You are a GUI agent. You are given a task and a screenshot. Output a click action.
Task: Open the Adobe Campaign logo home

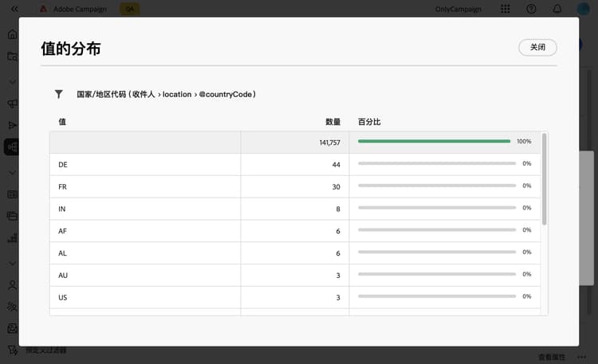[44, 9]
